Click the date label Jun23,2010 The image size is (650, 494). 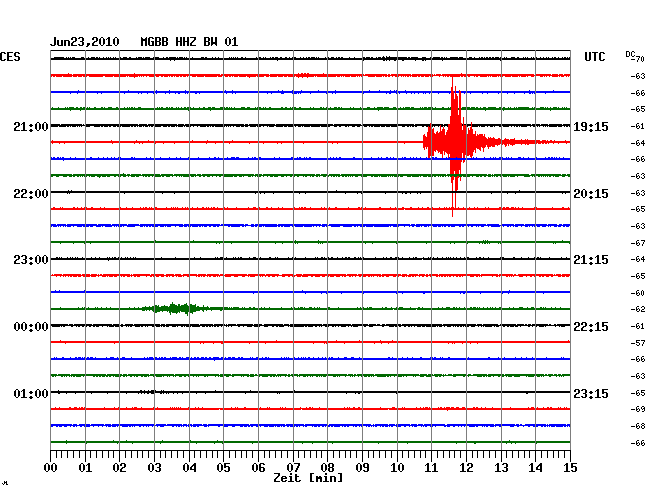[85, 42]
